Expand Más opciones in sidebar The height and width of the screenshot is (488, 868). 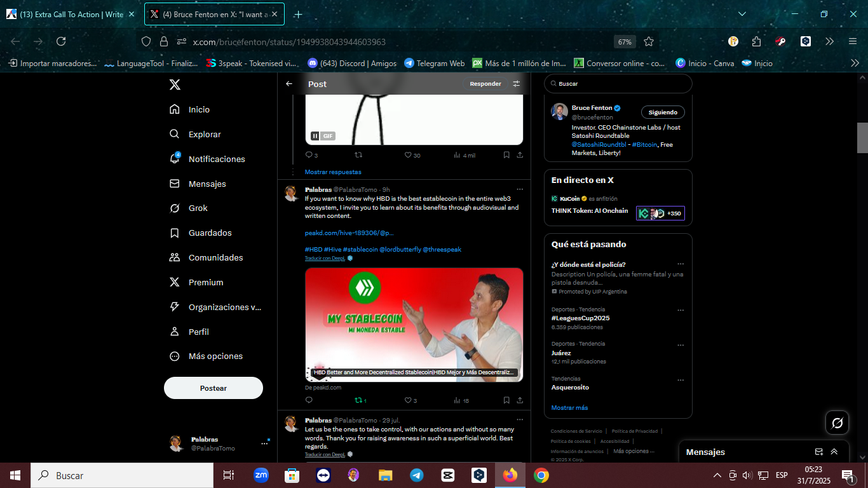point(206,356)
